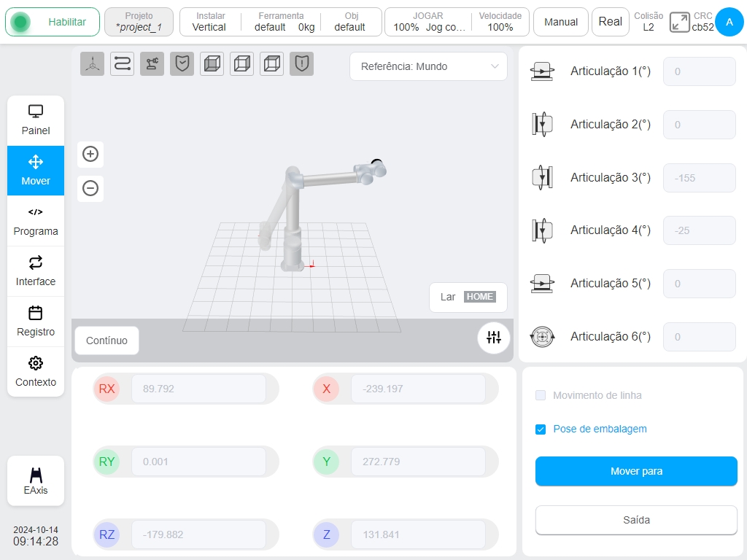This screenshot has height=560, width=747.
Task: Open the Ferramenta default 0kg setting
Action: click(x=281, y=22)
